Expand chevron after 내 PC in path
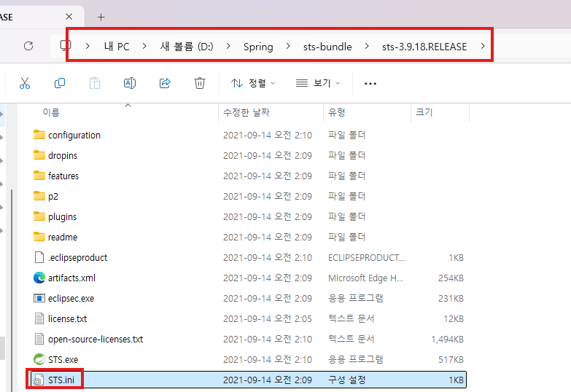Screen dimensions: 571x392 point(144,46)
